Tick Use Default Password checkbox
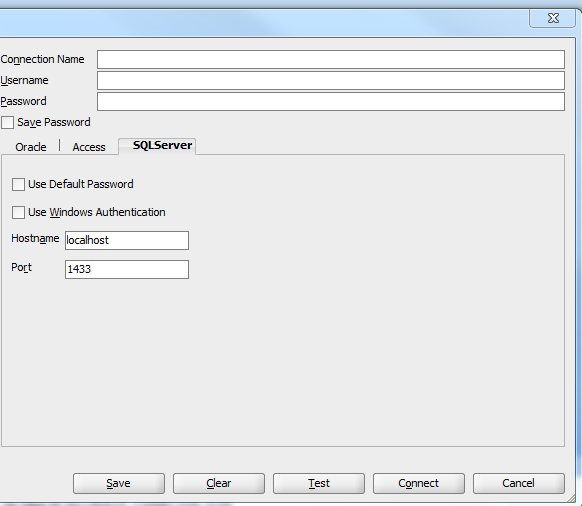This screenshot has width=582, height=506. pos(19,184)
